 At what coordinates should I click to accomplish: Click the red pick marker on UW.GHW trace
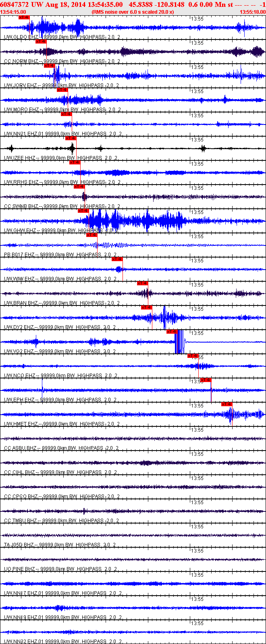[x=83, y=211]
